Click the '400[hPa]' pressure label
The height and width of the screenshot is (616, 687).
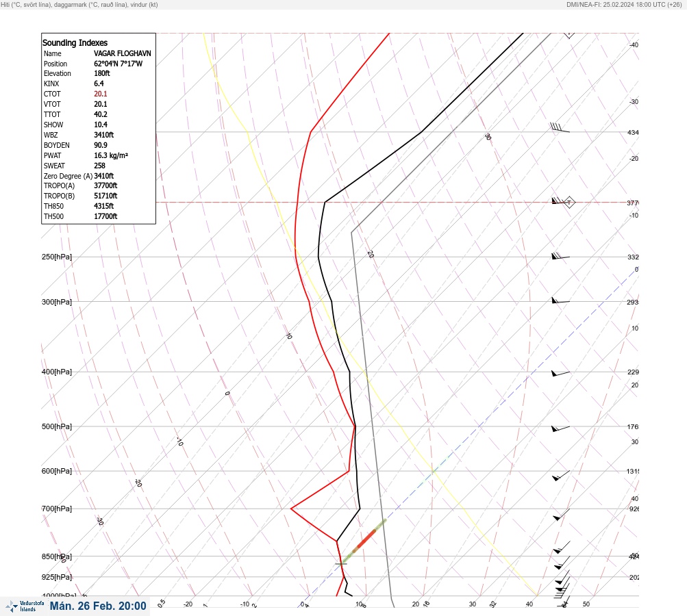click(x=57, y=372)
